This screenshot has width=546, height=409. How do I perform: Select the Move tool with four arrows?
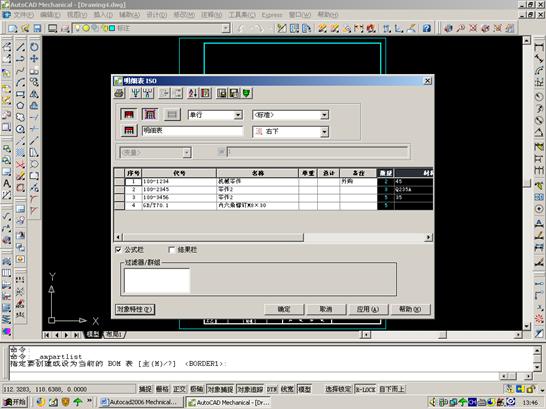point(34,58)
